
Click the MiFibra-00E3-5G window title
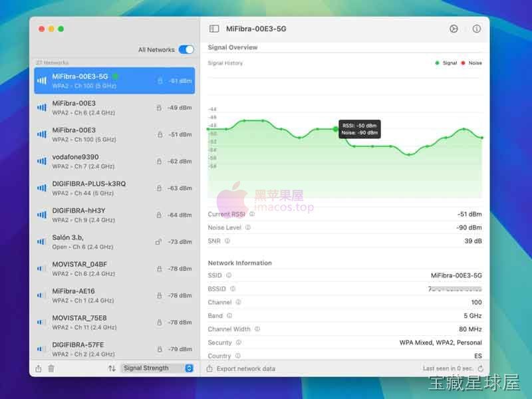coord(256,29)
